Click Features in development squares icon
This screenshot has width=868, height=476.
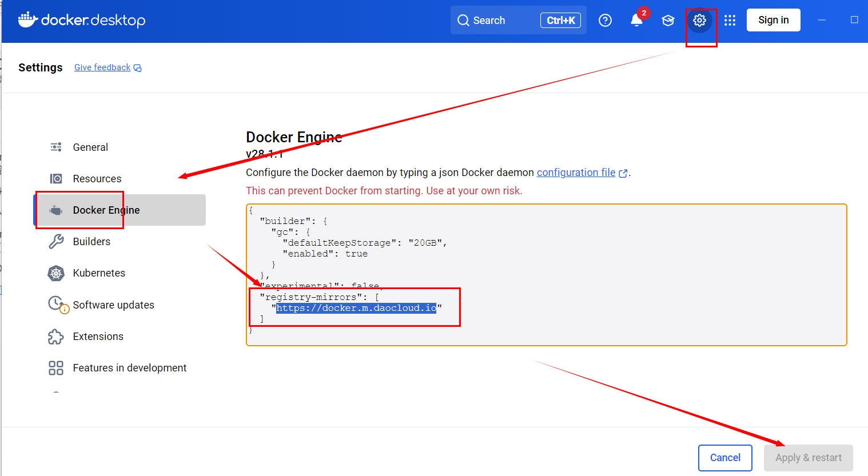[x=56, y=368]
